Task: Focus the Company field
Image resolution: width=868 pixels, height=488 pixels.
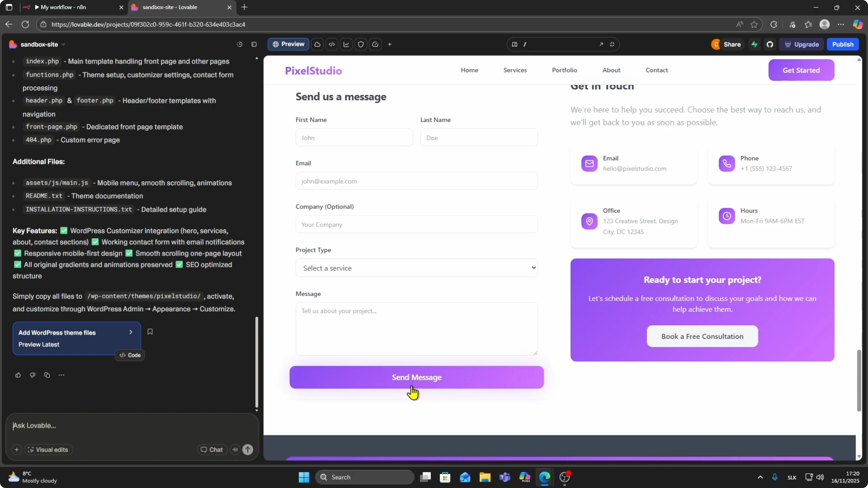Action: (417, 224)
